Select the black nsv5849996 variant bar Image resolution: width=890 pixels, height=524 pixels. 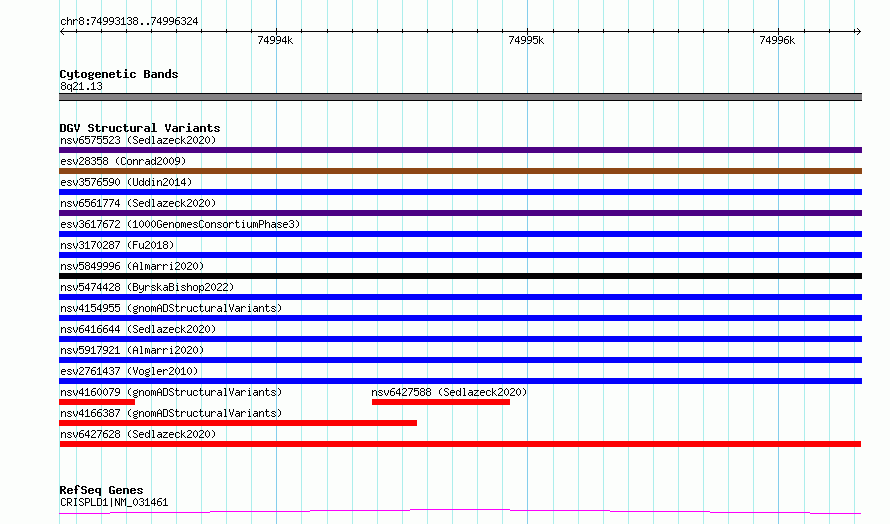[460, 276]
